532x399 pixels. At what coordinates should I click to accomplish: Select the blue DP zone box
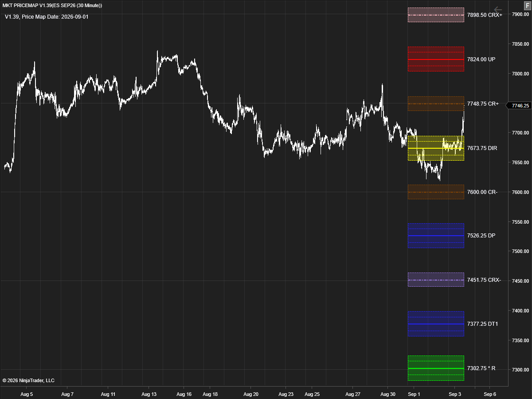(436, 236)
